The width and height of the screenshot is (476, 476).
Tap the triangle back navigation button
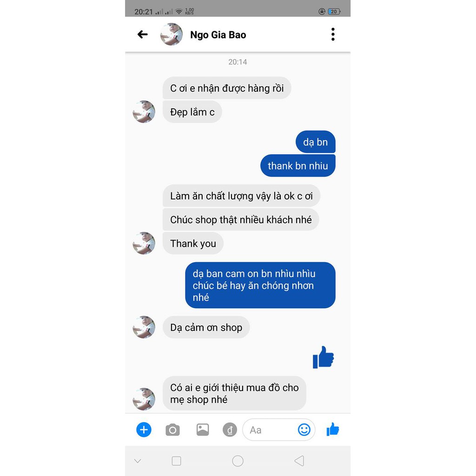299,461
